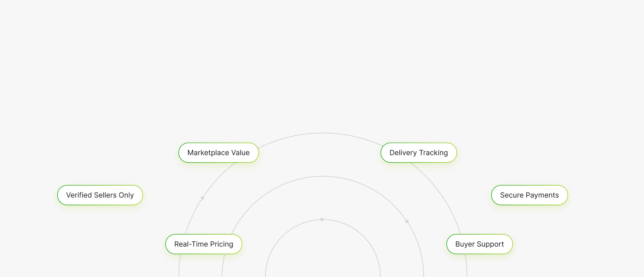Select the gray dot on the middle arc

point(407,221)
